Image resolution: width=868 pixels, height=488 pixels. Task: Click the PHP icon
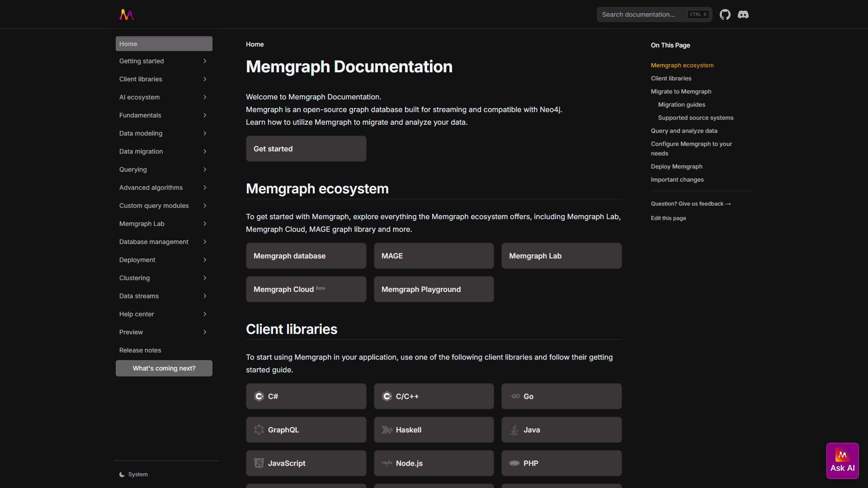(x=515, y=463)
